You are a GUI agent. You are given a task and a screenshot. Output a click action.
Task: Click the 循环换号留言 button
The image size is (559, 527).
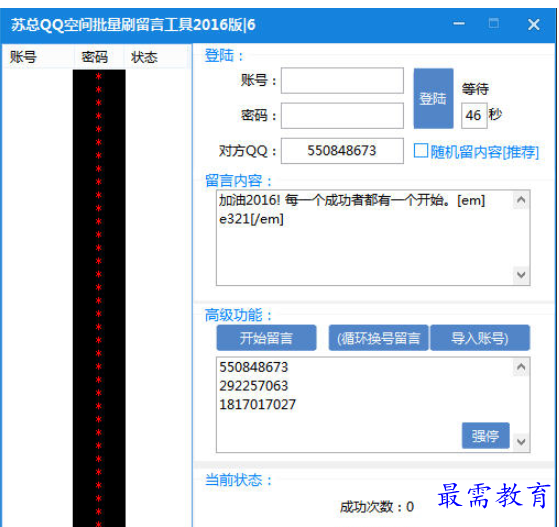tap(378, 338)
